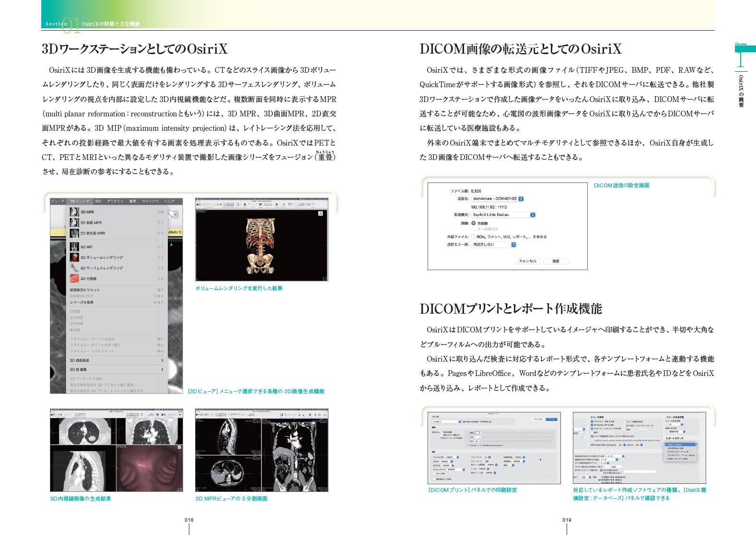Click the red printer status icon in DICOM print
The image size is (756, 535).
point(490,421)
